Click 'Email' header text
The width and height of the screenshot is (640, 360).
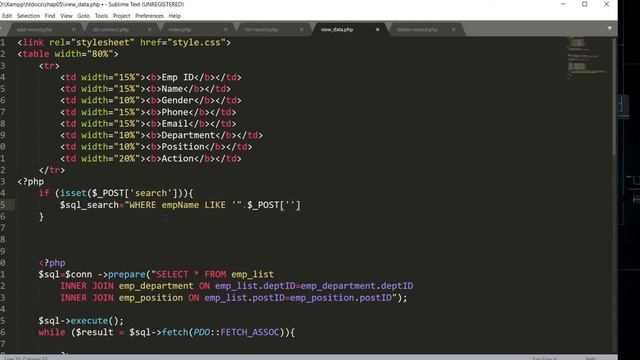point(175,124)
